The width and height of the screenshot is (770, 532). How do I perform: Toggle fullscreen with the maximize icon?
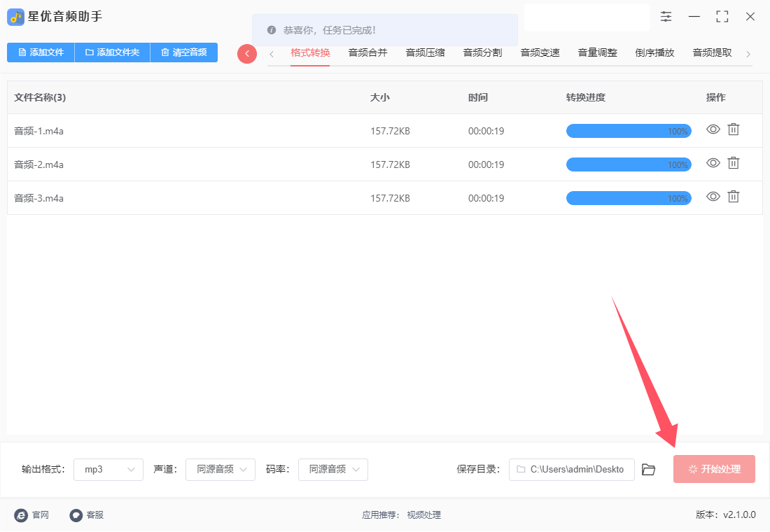(x=722, y=17)
